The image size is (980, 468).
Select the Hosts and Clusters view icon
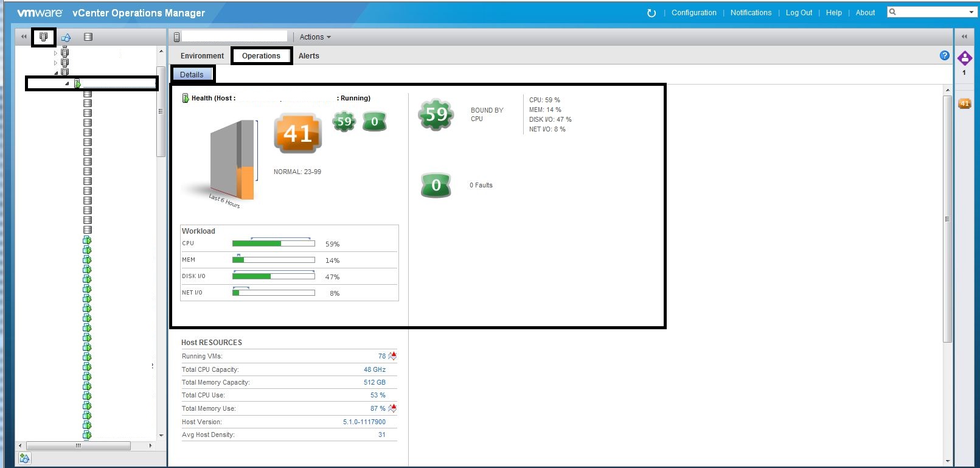click(44, 37)
